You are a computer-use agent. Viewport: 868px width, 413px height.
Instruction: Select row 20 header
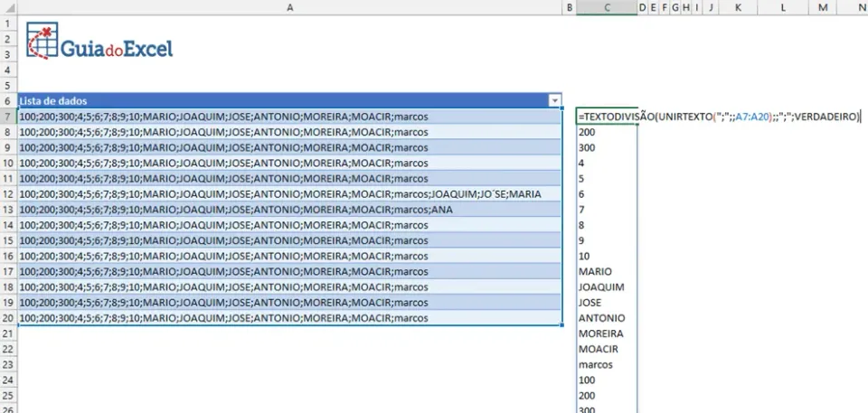pyautogui.click(x=8, y=318)
